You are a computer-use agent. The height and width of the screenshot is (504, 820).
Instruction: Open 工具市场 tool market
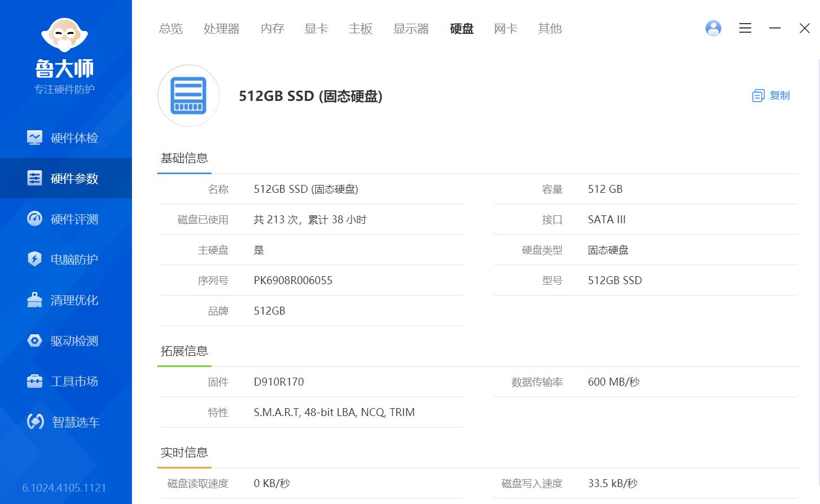click(x=65, y=381)
